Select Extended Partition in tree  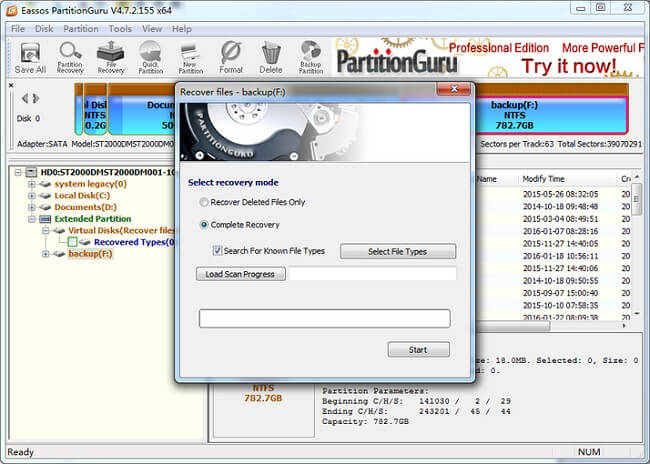[92, 219]
